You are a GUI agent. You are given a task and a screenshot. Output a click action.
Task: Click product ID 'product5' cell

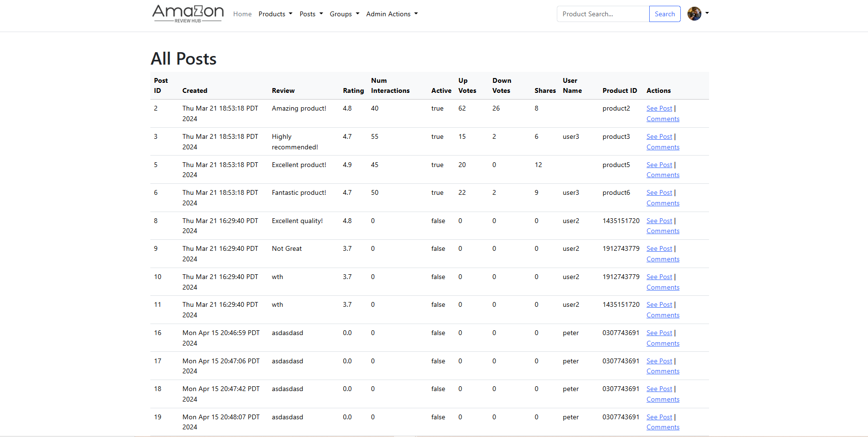tap(616, 165)
